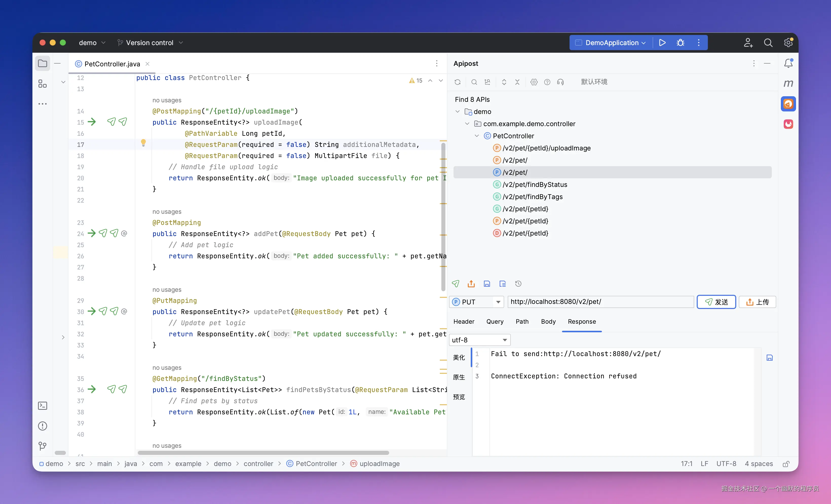Click the refresh icon in Apipost toolbar

coord(457,82)
